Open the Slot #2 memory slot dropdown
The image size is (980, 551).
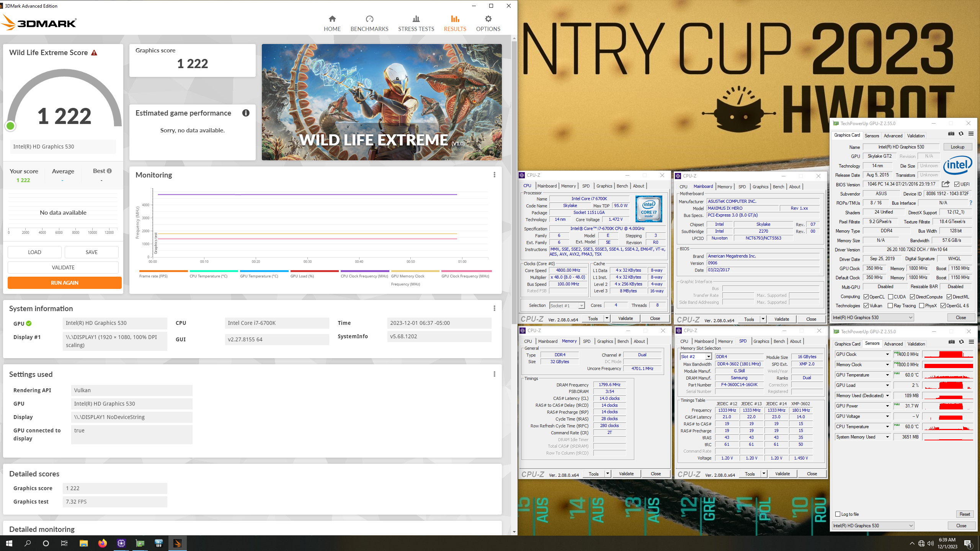pos(696,357)
